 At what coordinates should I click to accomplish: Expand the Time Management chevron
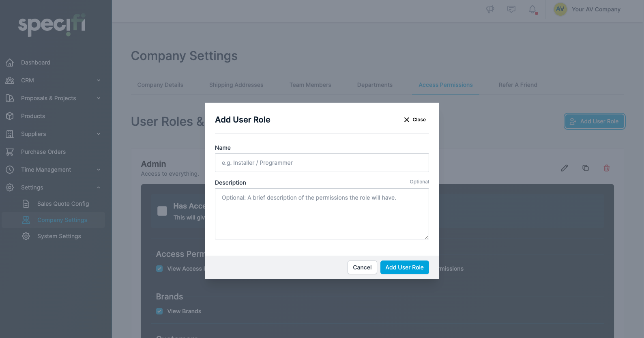pyautogui.click(x=99, y=170)
